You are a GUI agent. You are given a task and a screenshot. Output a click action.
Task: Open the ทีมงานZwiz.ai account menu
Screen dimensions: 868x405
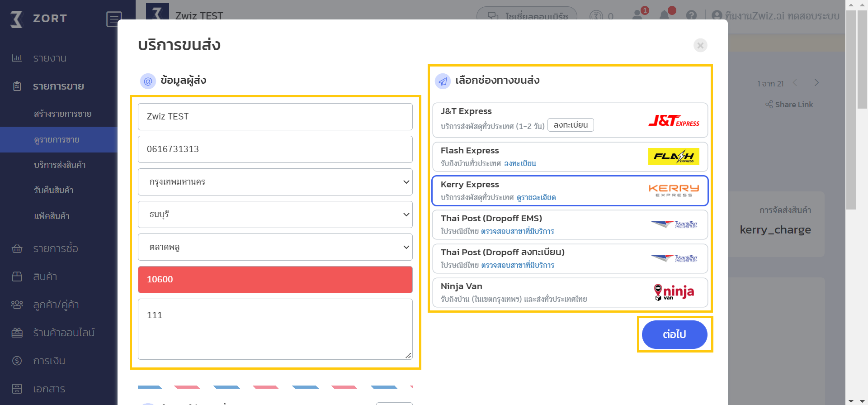point(776,16)
